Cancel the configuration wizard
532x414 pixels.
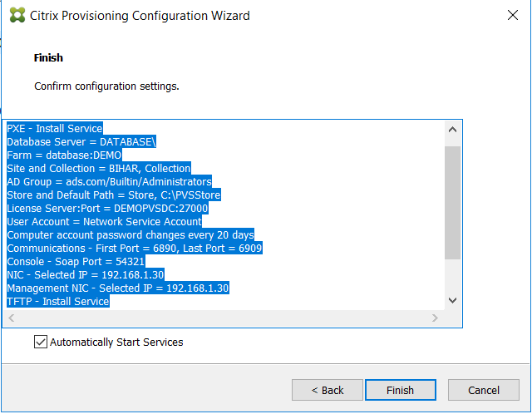point(484,390)
